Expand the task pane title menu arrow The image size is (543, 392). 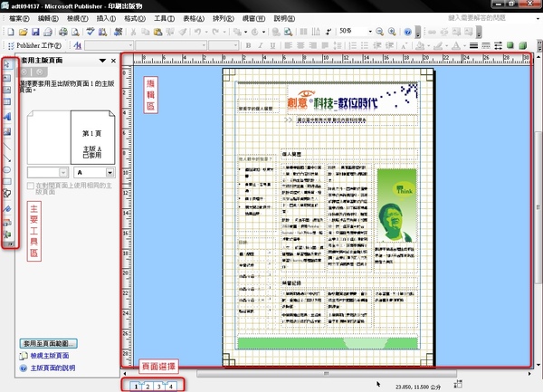pyautogui.click(x=102, y=61)
